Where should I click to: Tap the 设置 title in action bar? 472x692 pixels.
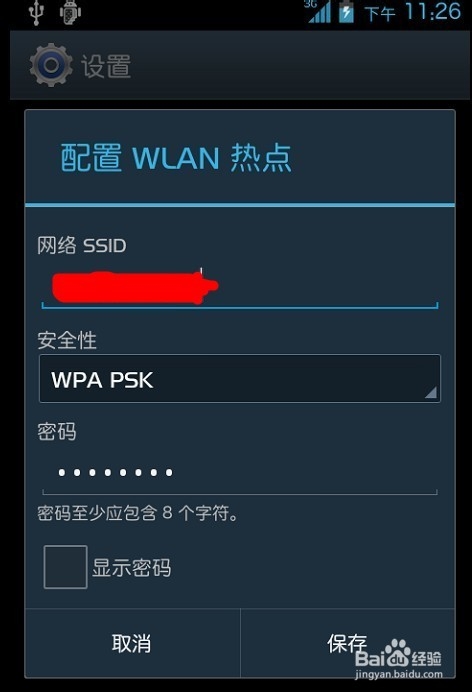(106, 66)
